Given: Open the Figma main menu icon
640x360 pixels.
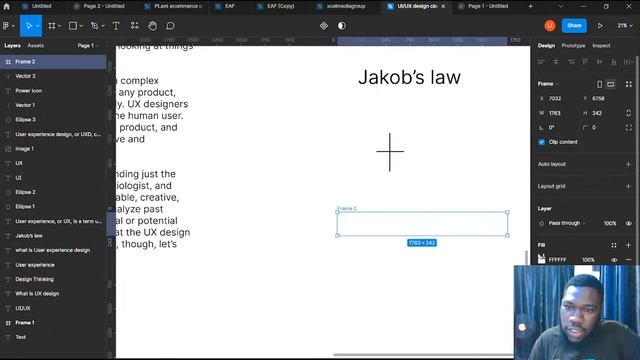Looking at the screenshot, I should (x=6, y=26).
